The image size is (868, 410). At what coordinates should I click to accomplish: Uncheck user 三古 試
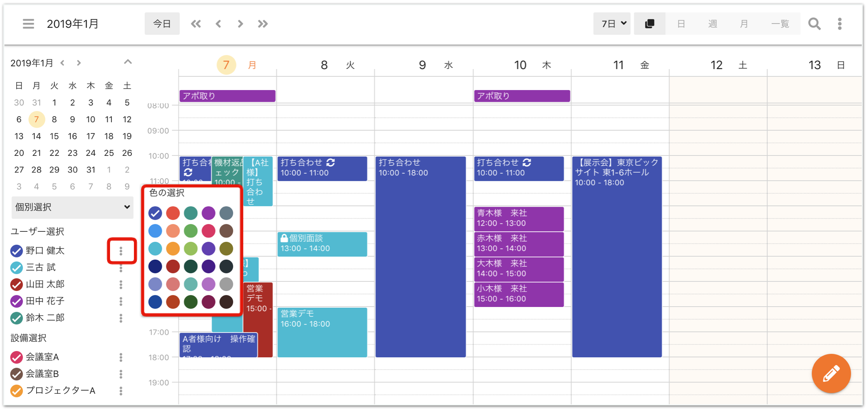pyautogui.click(x=16, y=268)
